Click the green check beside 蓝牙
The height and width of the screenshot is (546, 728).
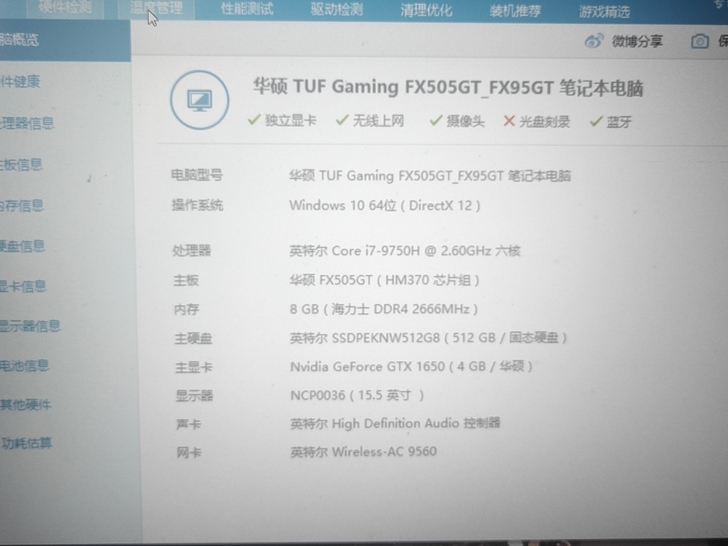tap(596, 122)
